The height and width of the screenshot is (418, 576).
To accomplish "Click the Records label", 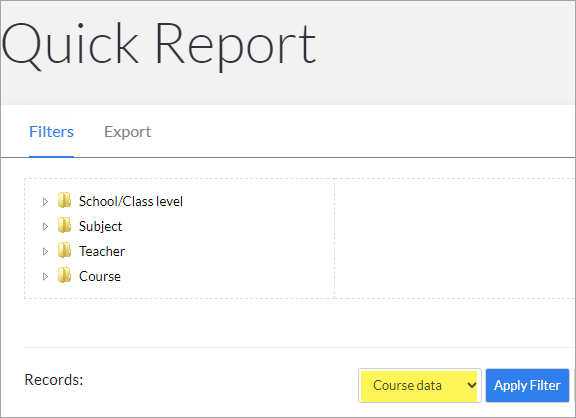I will tap(54, 380).
